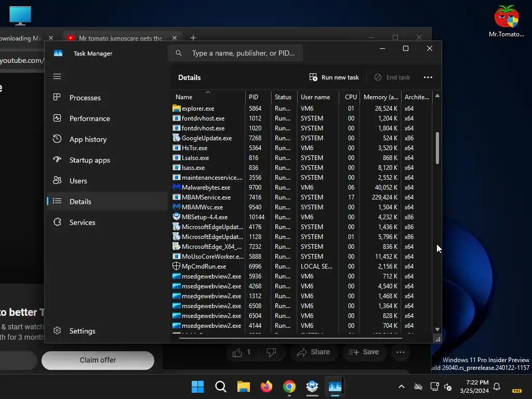Switch to the Performance page

(107, 118)
